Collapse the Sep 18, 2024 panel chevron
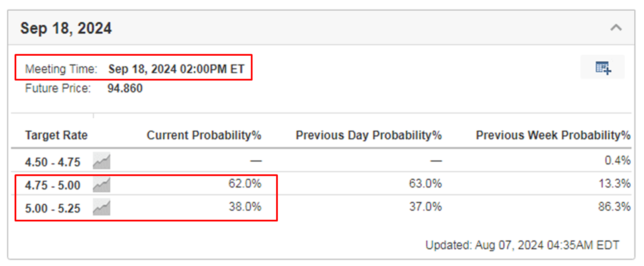This screenshot has height=266, width=644. point(616,28)
